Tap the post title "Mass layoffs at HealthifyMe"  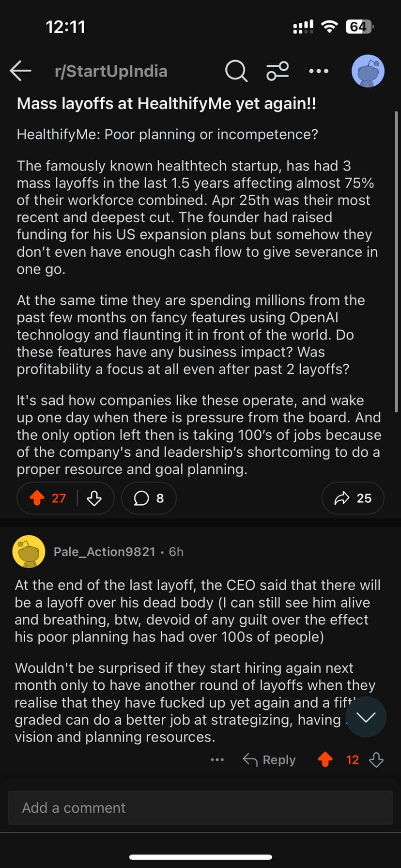pyautogui.click(x=166, y=103)
